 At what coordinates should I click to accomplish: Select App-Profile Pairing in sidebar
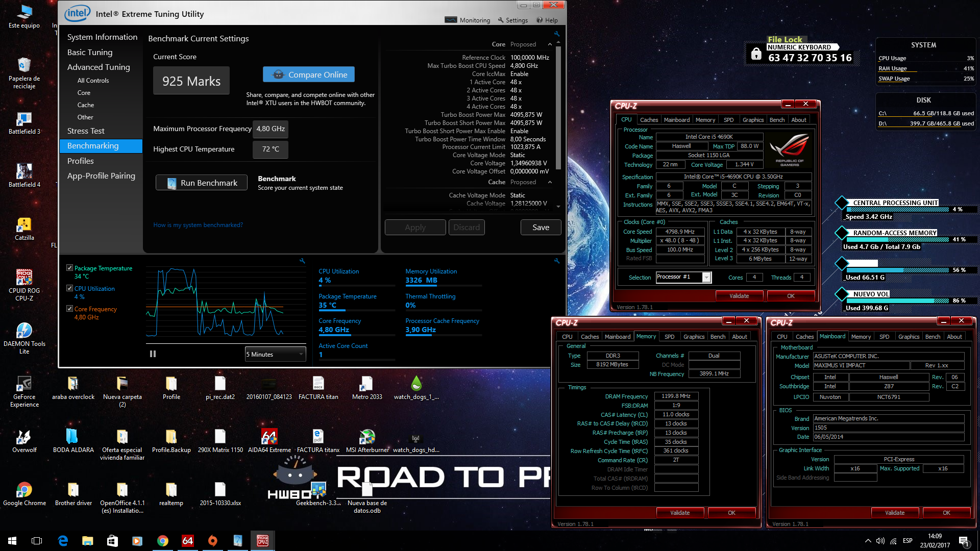[x=101, y=176]
